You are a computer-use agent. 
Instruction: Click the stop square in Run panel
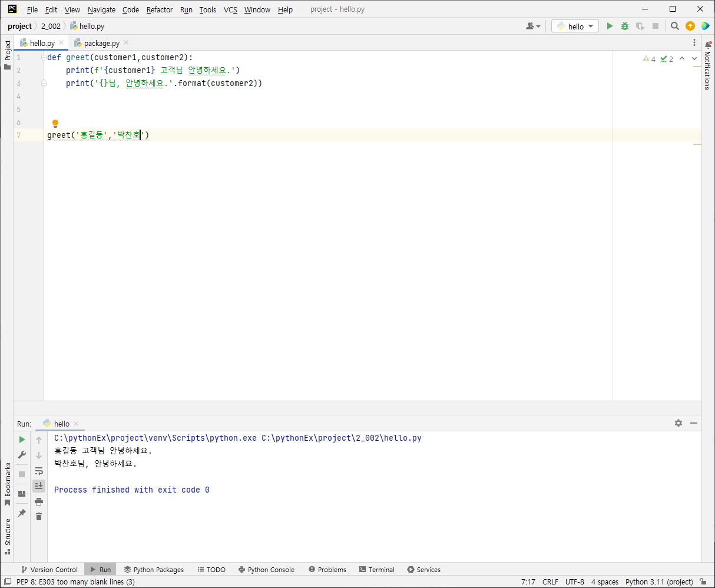[22, 474]
